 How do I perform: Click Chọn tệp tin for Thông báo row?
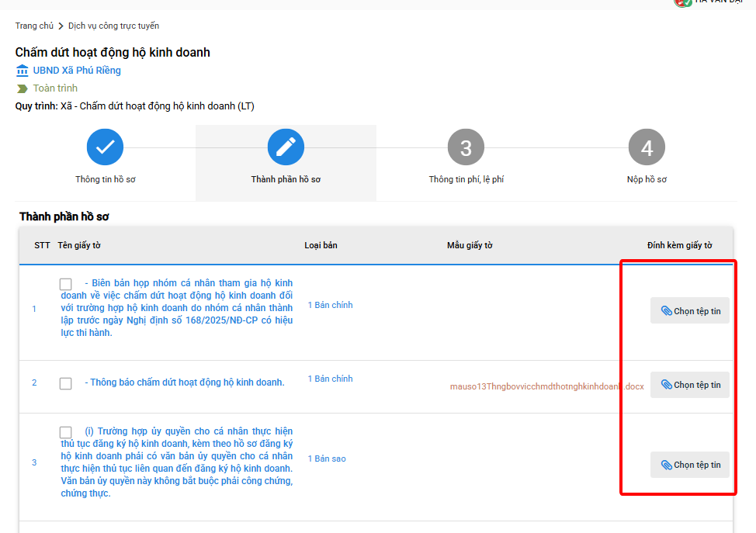[690, 385]
